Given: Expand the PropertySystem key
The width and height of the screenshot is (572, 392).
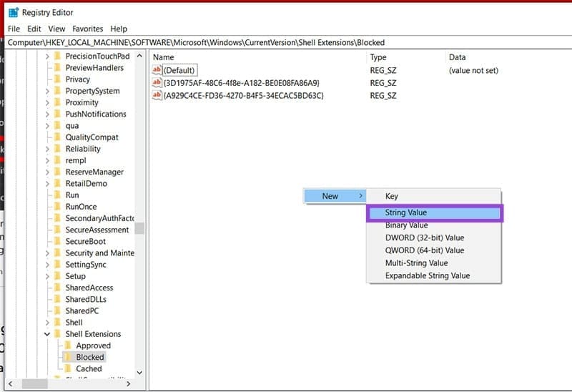Looking at the screenshot, I should tap(47, 92).
